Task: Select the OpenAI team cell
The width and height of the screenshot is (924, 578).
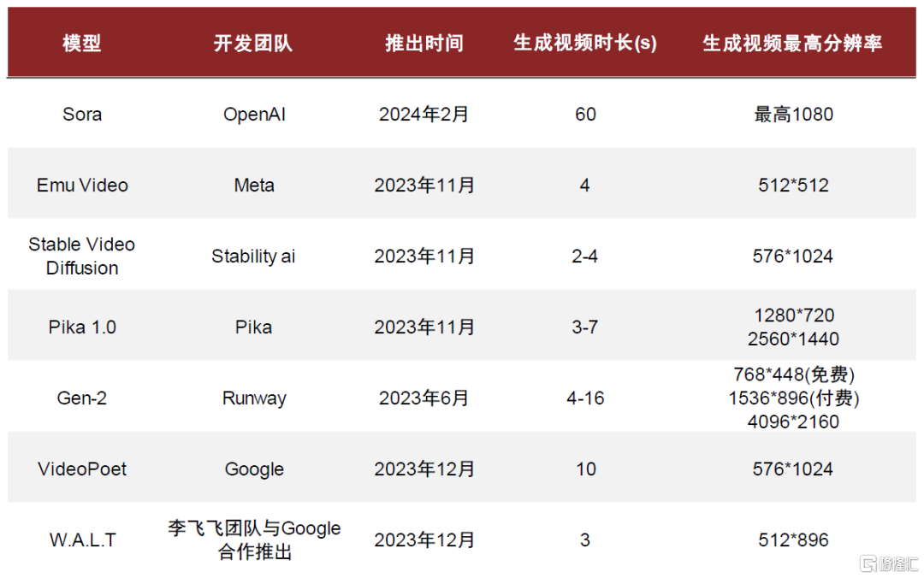Action: click(254, 115)
